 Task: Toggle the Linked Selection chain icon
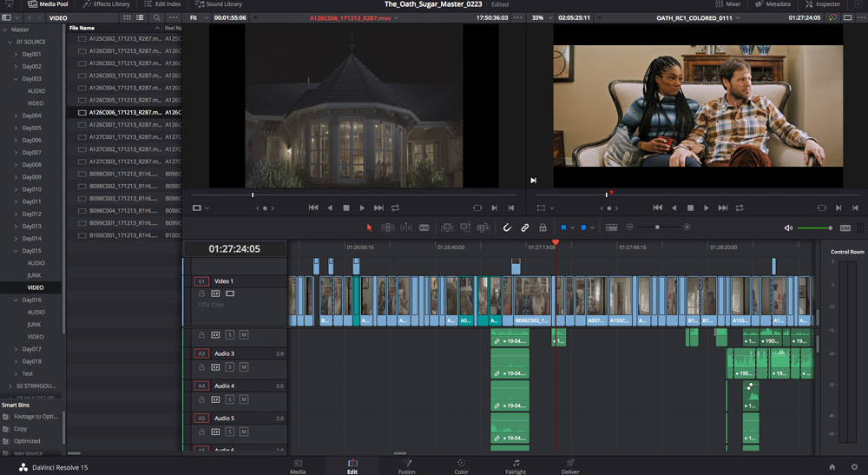(x=525, y=228)
